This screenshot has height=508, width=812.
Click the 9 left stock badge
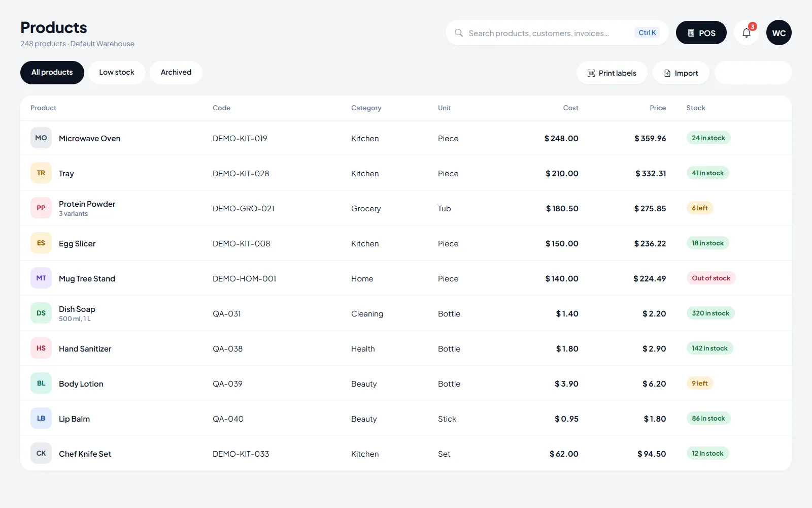(700, 383)
